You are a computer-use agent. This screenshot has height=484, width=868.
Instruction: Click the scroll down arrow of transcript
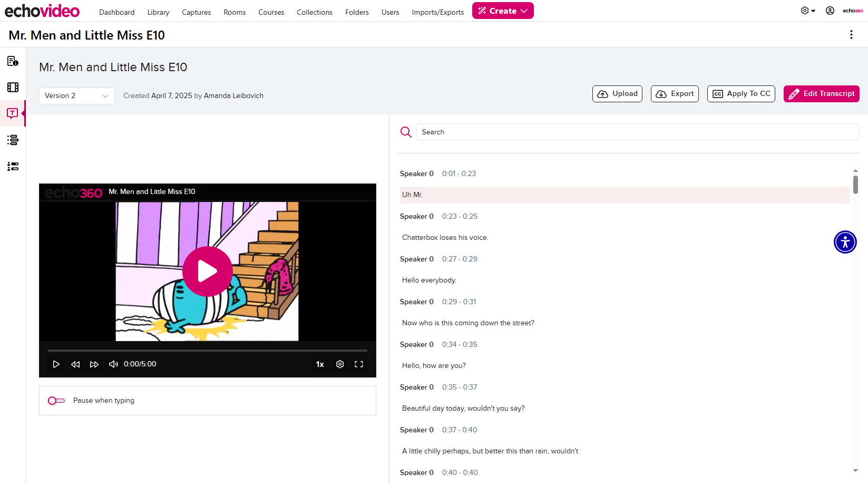[855, 470]
